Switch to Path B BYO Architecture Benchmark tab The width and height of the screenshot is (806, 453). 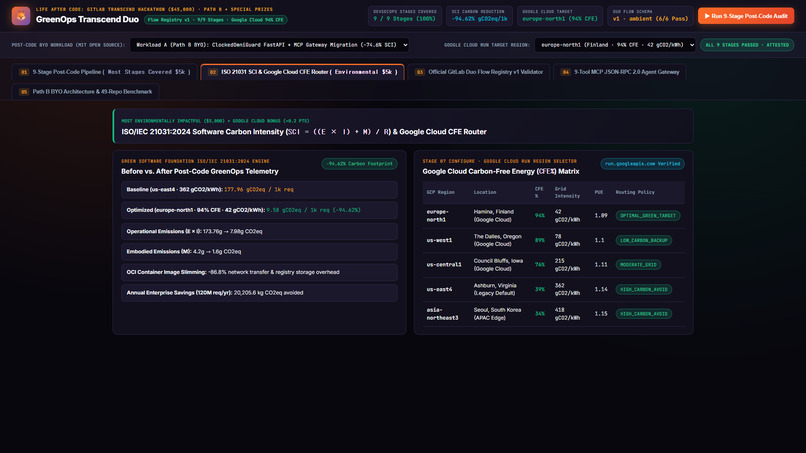(85, 92)
